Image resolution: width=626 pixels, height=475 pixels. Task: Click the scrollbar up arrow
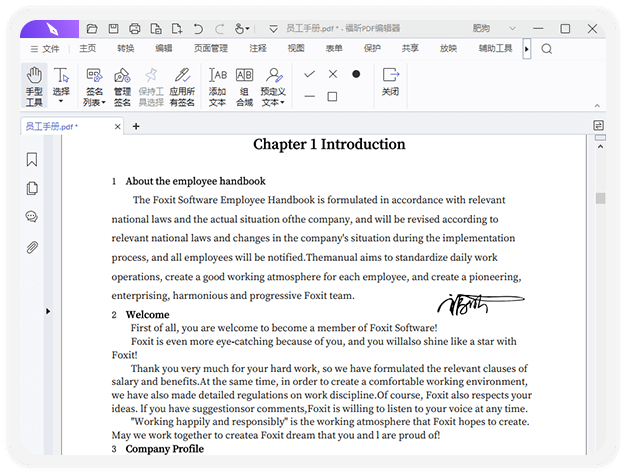tap(600, 146)
